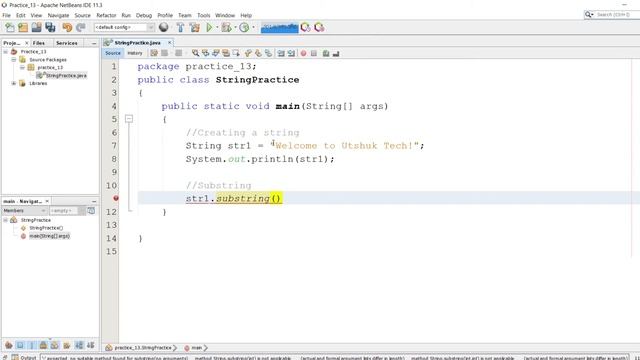Open the File menu

7,15
